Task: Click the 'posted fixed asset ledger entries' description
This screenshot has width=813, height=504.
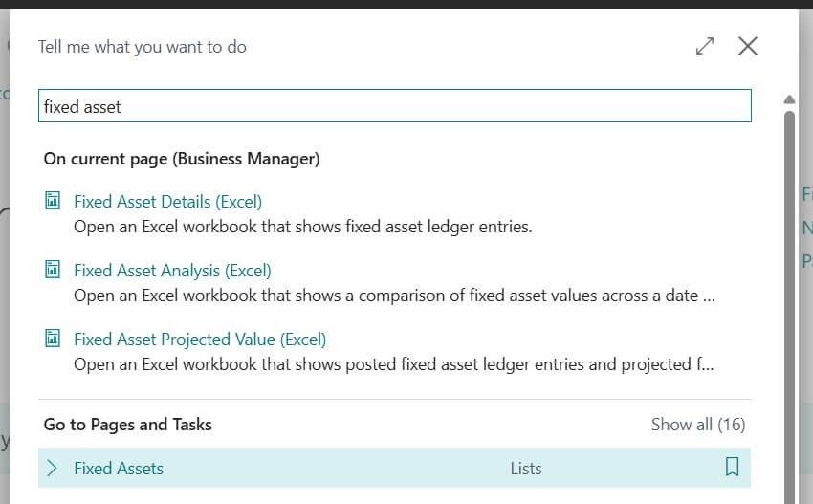Action: 394,365
